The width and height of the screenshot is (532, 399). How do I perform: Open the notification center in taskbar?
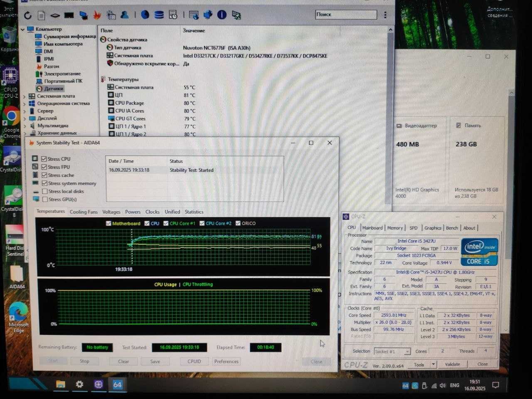tap(495, 385)
